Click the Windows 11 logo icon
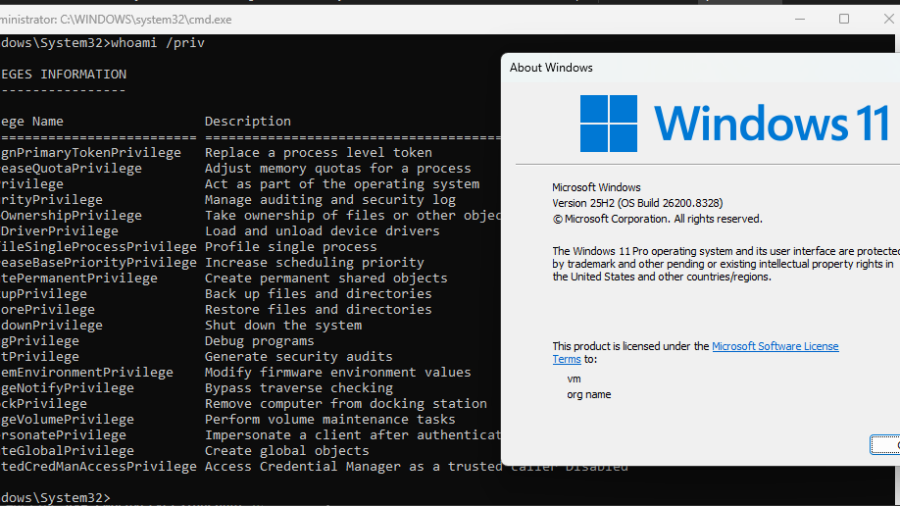 (x=608, y=123)
